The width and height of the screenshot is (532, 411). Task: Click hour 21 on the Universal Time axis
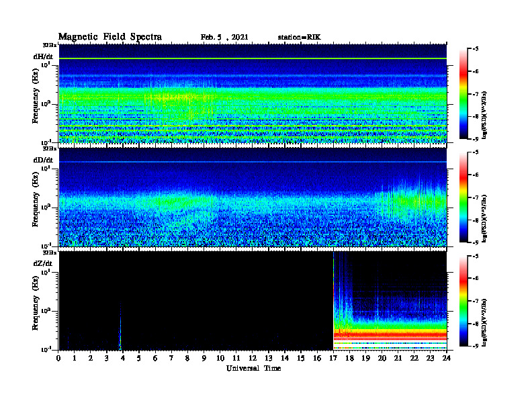(x=398, y=359)
